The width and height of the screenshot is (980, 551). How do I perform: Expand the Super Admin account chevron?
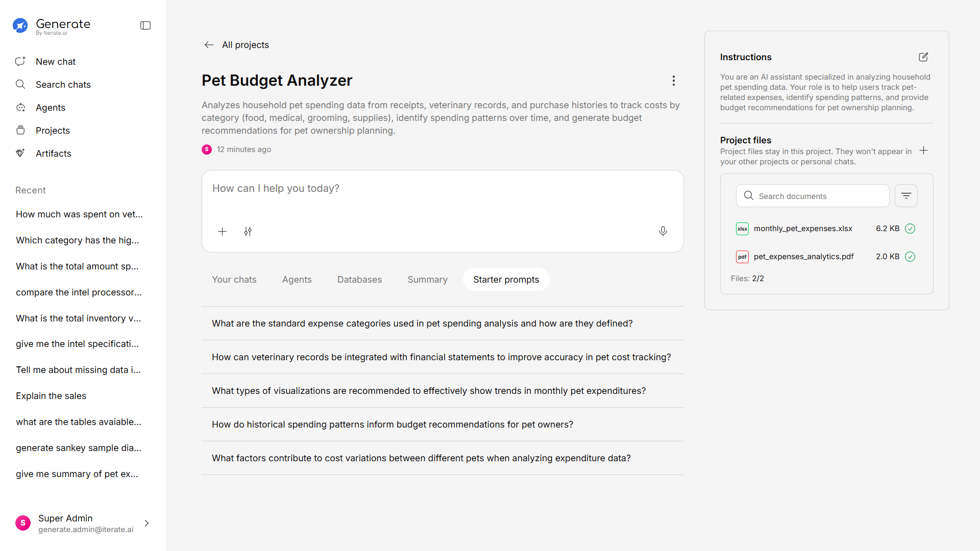pos(146,523)
